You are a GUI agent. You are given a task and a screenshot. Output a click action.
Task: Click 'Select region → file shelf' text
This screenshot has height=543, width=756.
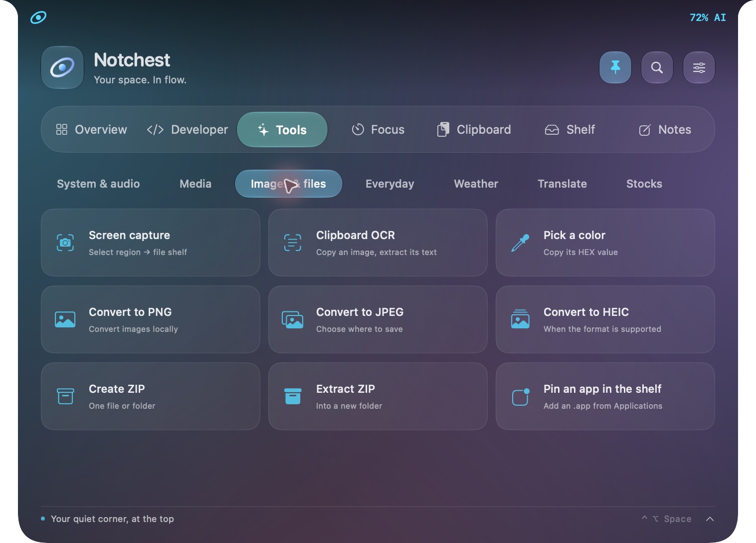pyautogui.click(x=138, y=252)
